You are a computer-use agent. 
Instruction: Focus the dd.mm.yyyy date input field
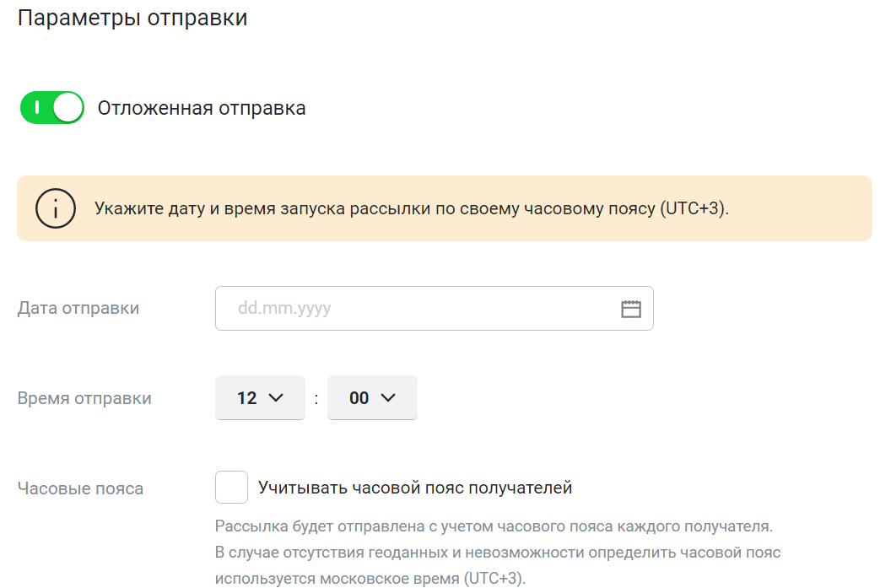pos(413,309)
